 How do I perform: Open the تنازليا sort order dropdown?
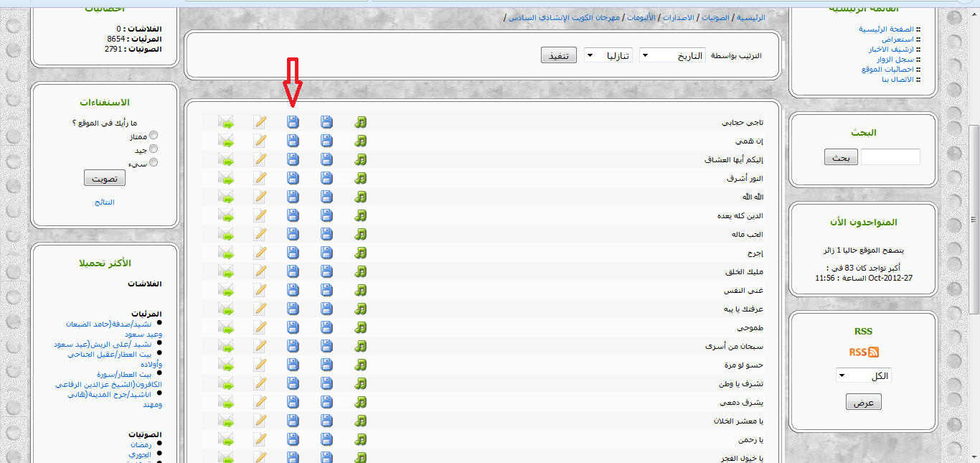(608, 55)
